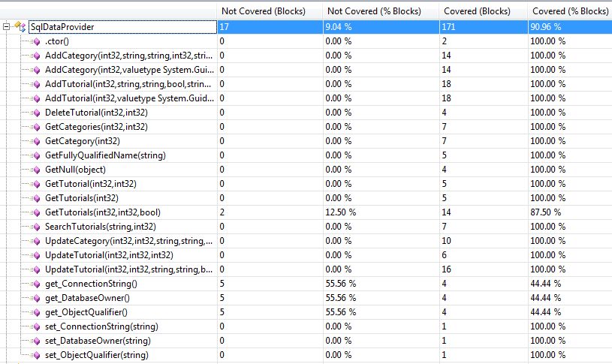This screenshot has height=364, width=612.
Task: Click the SearchTutorials method icon
Action: tap(36, 227)
